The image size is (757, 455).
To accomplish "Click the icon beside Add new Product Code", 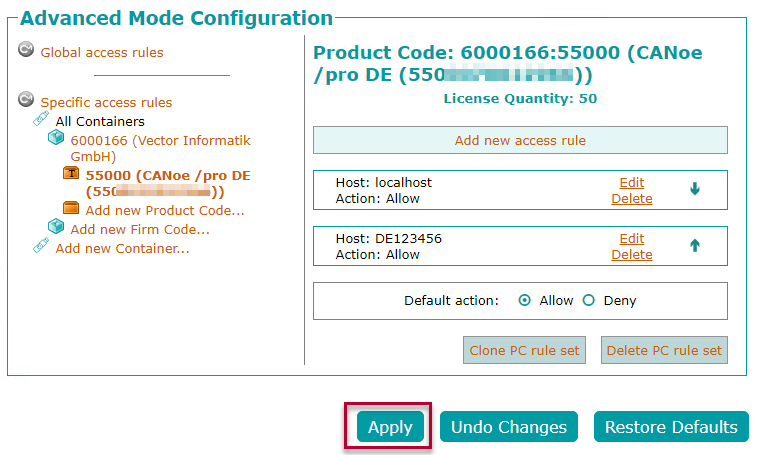I will click(71, 208).
